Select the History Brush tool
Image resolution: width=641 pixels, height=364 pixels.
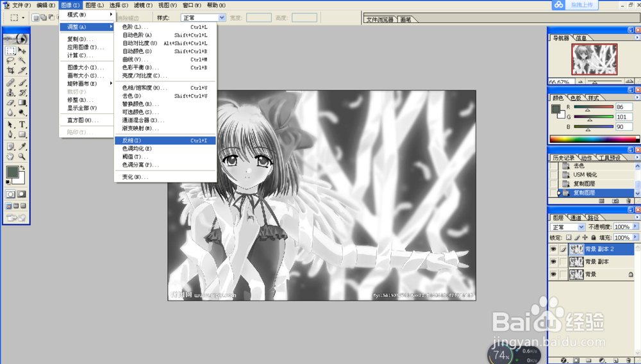[22, 92]
